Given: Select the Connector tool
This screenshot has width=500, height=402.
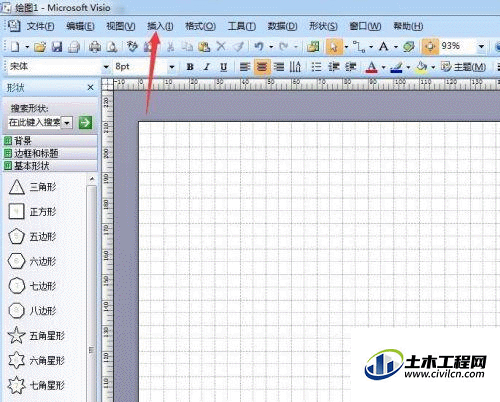Looking at the screenshot, I should point(359,47).
